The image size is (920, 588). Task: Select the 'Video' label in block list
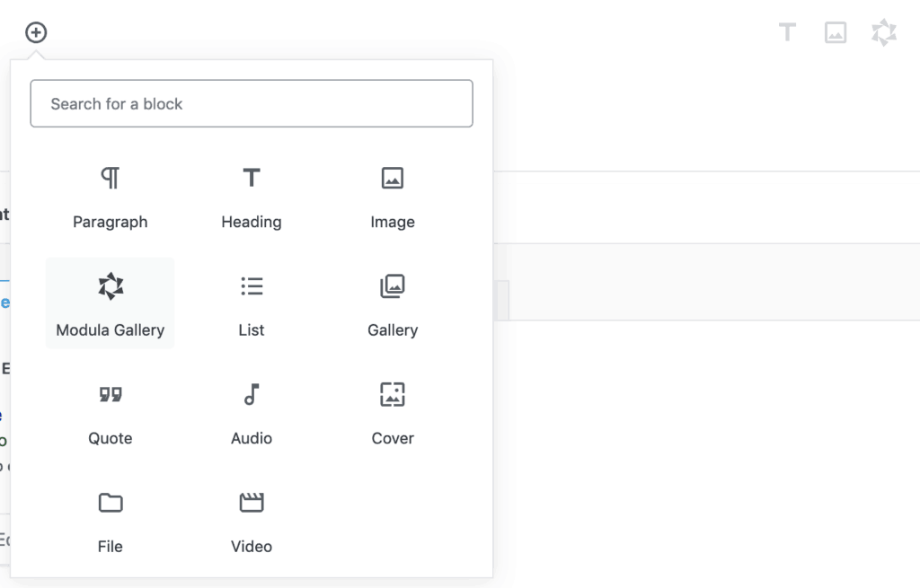pos(252,546)
